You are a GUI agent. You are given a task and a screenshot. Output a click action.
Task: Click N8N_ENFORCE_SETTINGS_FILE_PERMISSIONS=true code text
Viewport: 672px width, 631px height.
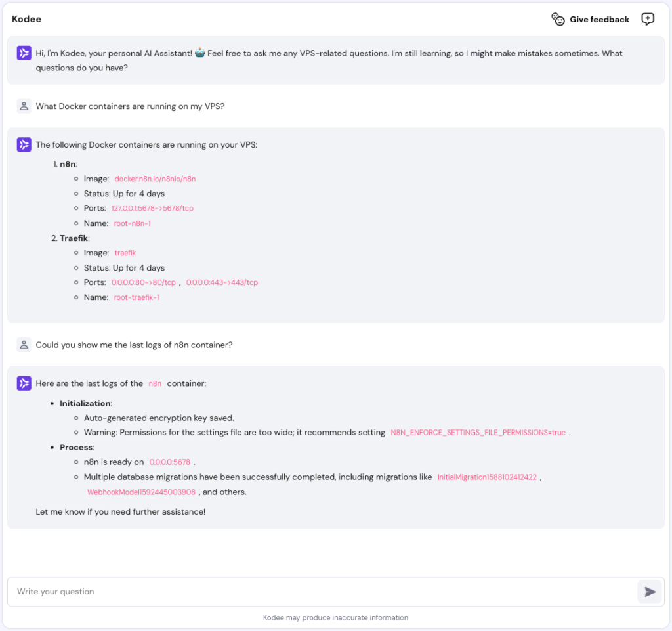click(x=478, y=433)
